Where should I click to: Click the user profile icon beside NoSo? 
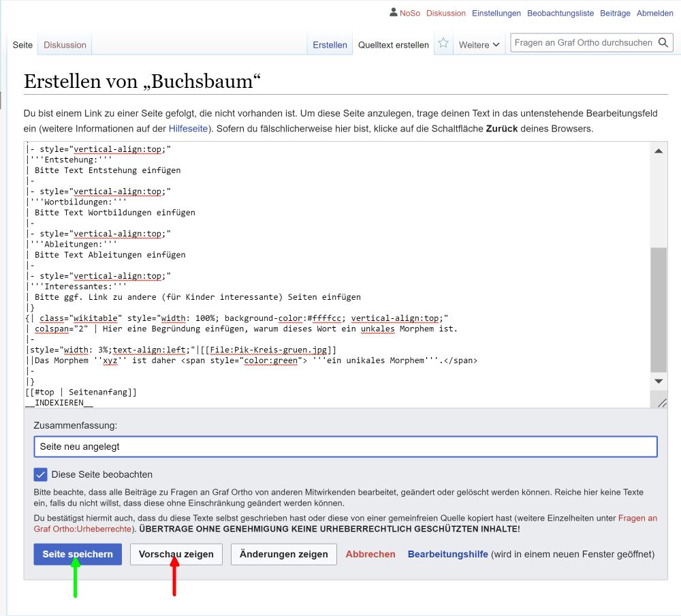(x=393, y=12)
